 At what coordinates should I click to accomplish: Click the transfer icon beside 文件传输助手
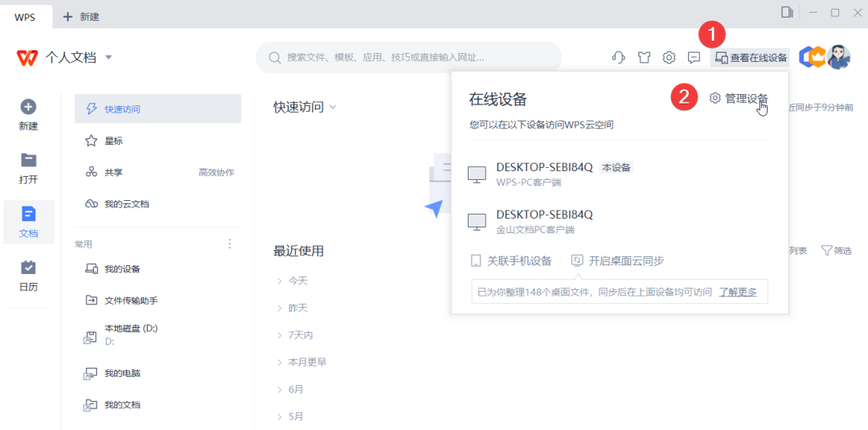pos(92,301)
